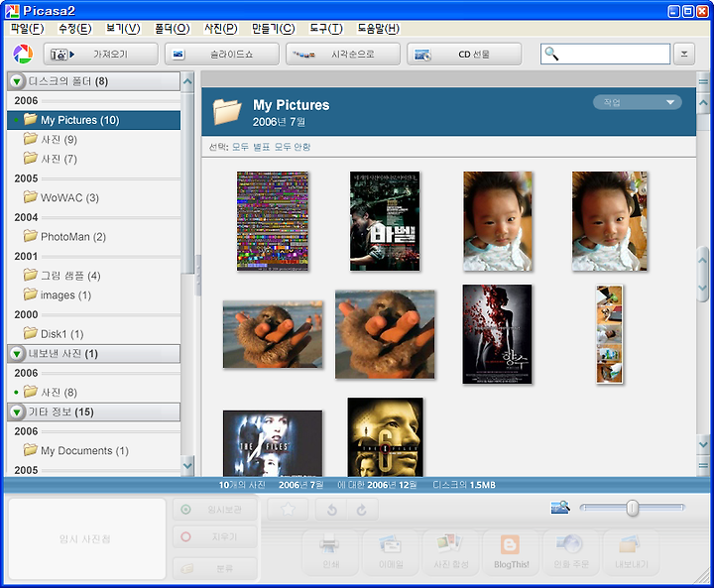Collapse the 디스크의 폴더 (8) section
The width and height of the screenshot is (714, 588).
click(17, 81)
